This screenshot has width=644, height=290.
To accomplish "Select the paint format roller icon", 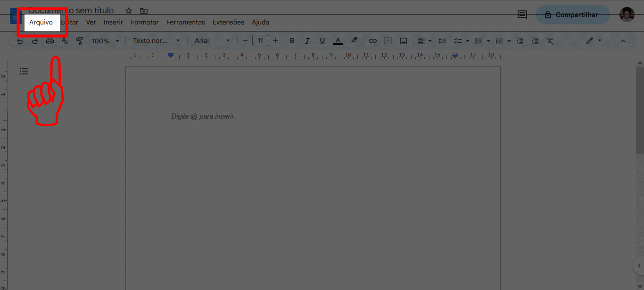I will pyautogui.click(x=80, y=41).
